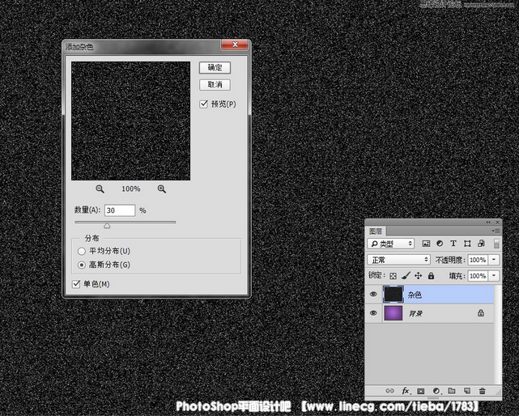Screen dimensions: 519x420
Task: Expand the 不透明度 opacity dropdown arrow
Action: (494, 260)
